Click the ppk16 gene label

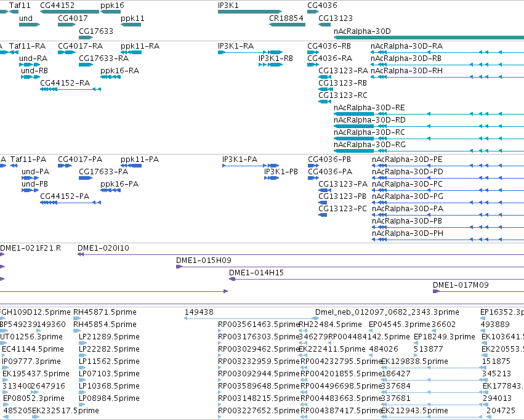click(x=112, y=6)
